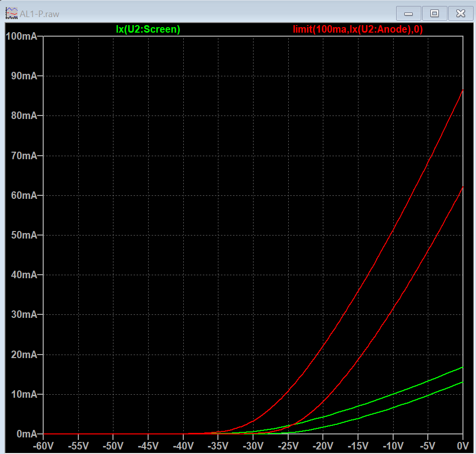The width and height of the screenshot is (476, 454).
Task: Click the -45V horizontal axis label
Action: point(148,446)
